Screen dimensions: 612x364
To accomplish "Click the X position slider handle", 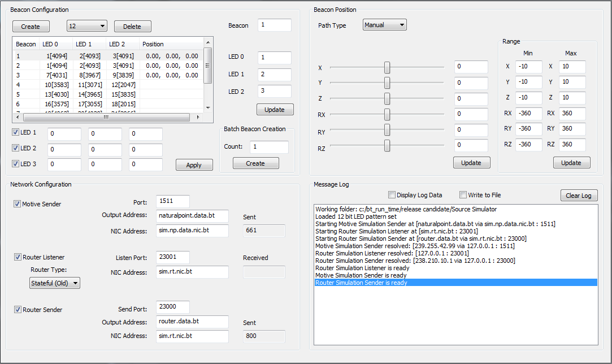I will (387, 68).
